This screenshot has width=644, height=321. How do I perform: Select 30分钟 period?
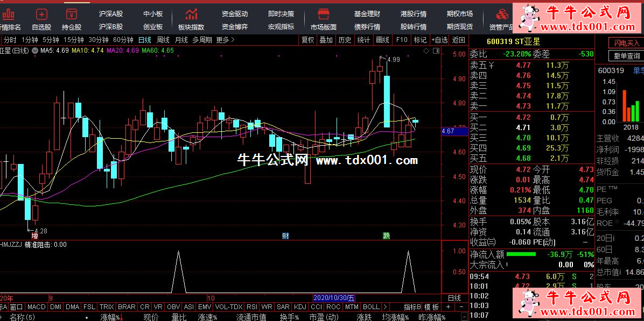tap(99, 40)
